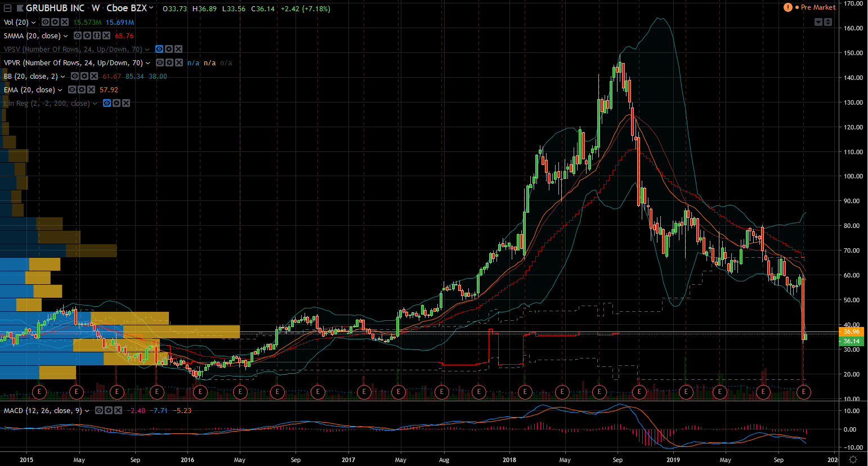The image size is (868, 466).
Task: Remove the MACD indicator
Action: point(118,410)
